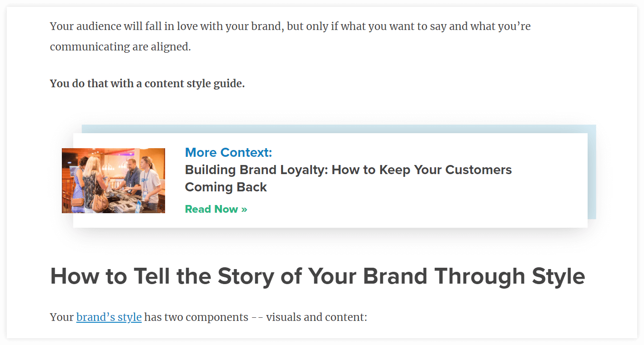Screen dimensions: 644x345
Task: Click "Coming Back" on the title's second line
Action: [x=226, y=187]
